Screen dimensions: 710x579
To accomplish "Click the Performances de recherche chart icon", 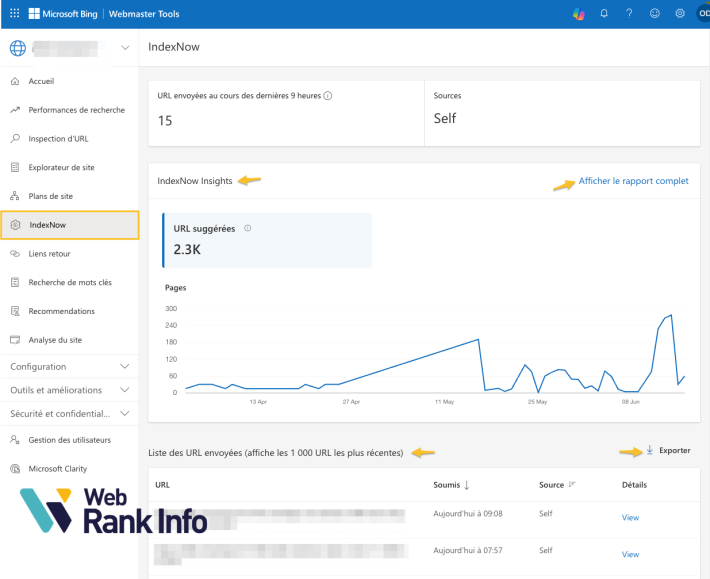I will 15,110.
